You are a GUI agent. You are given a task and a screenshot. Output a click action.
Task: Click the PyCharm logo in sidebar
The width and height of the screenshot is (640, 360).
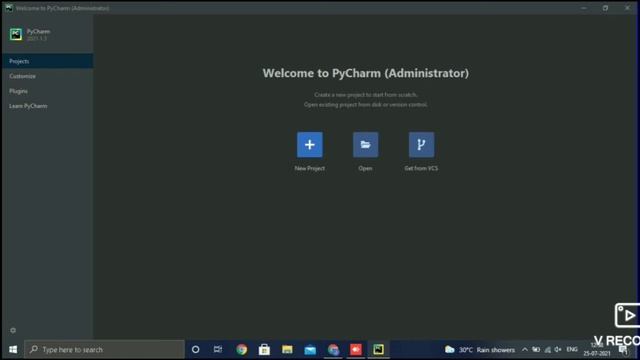[16, 34]
